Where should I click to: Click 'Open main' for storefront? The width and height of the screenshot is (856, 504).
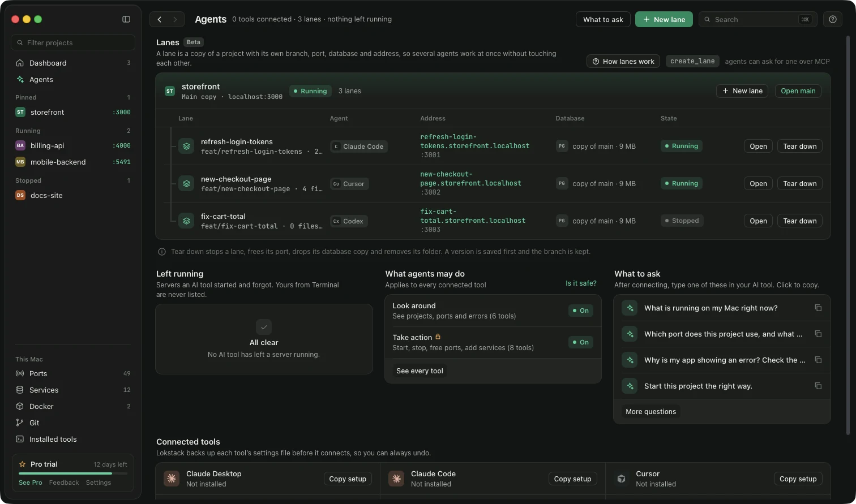[798, 91]
